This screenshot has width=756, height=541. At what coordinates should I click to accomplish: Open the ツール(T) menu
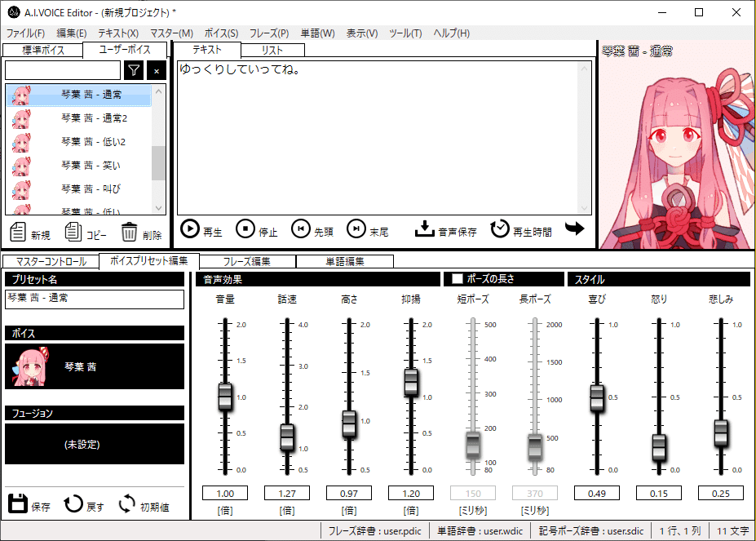pyautogui.click(x=405, y=33)
